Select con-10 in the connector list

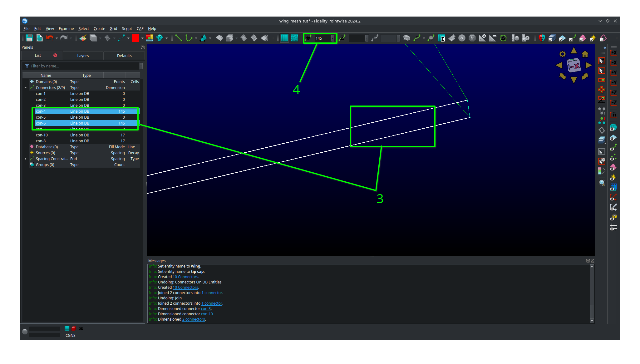[x=42, y=135]
